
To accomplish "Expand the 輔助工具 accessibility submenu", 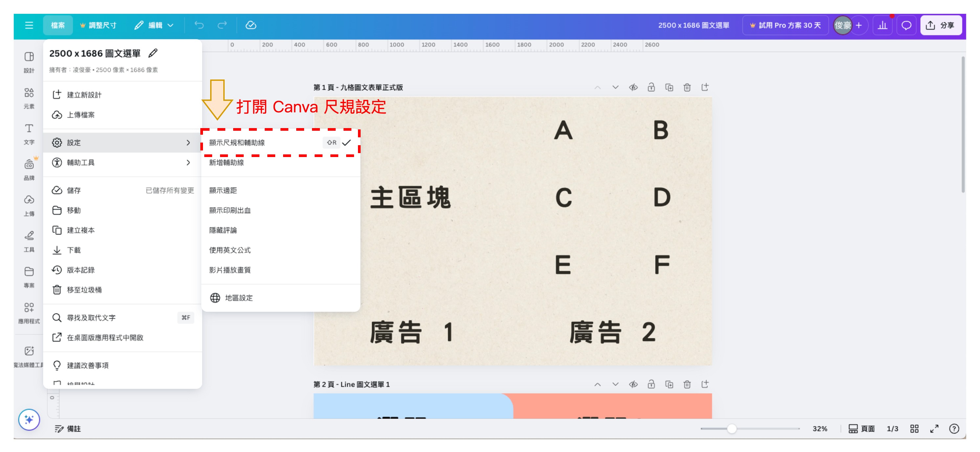I will coord(122,163).
